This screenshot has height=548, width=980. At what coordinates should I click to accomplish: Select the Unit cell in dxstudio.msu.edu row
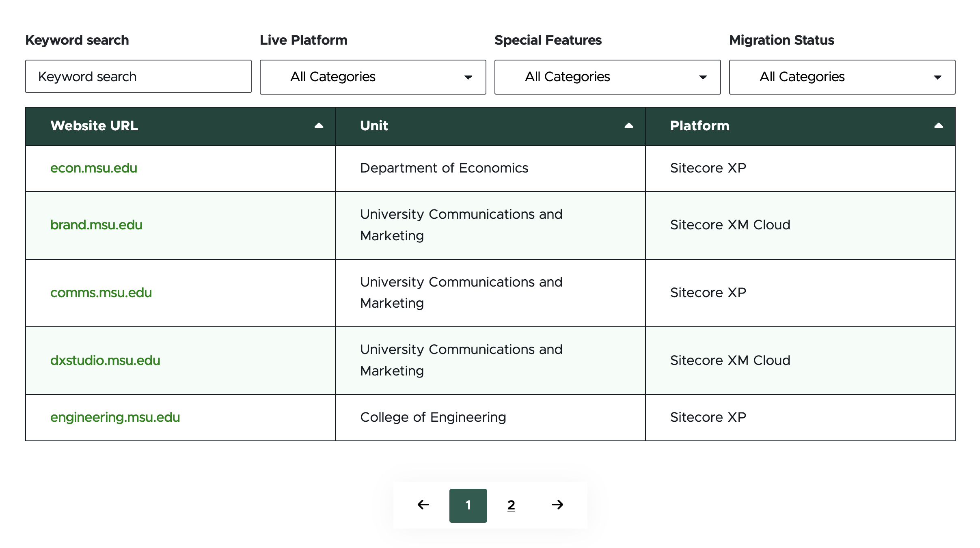pos(490,361)
